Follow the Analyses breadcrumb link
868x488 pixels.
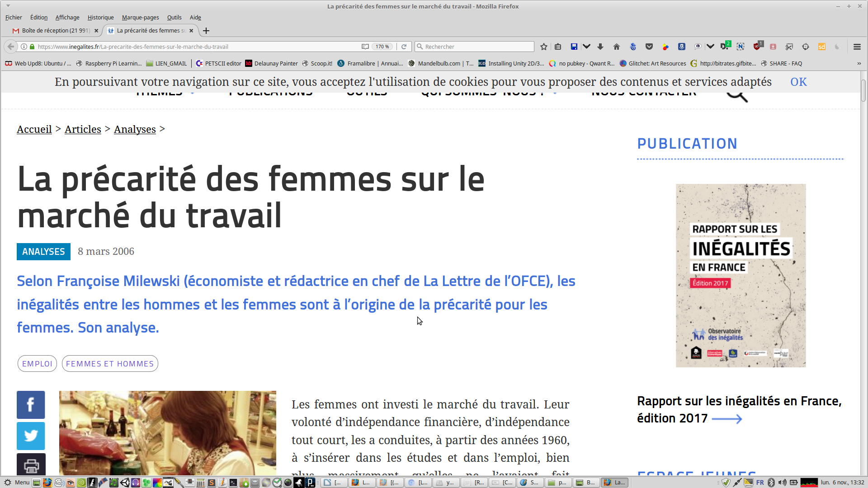click(x=135, y=129)
